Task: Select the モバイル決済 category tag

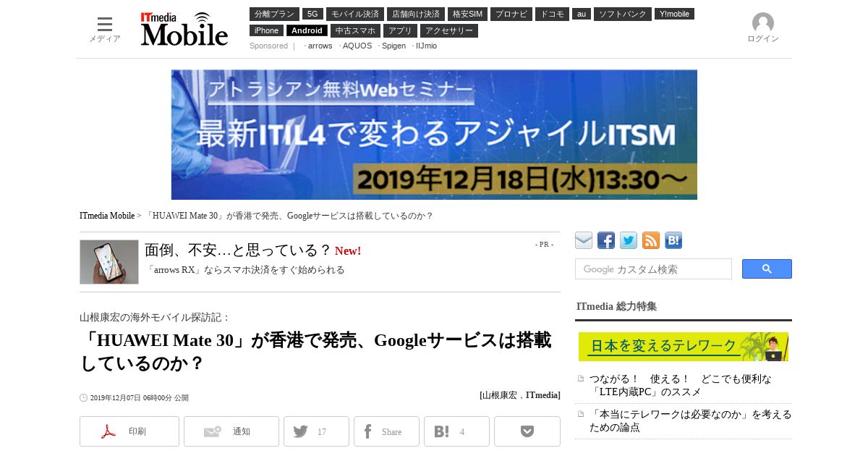Action: pos(355,14)
